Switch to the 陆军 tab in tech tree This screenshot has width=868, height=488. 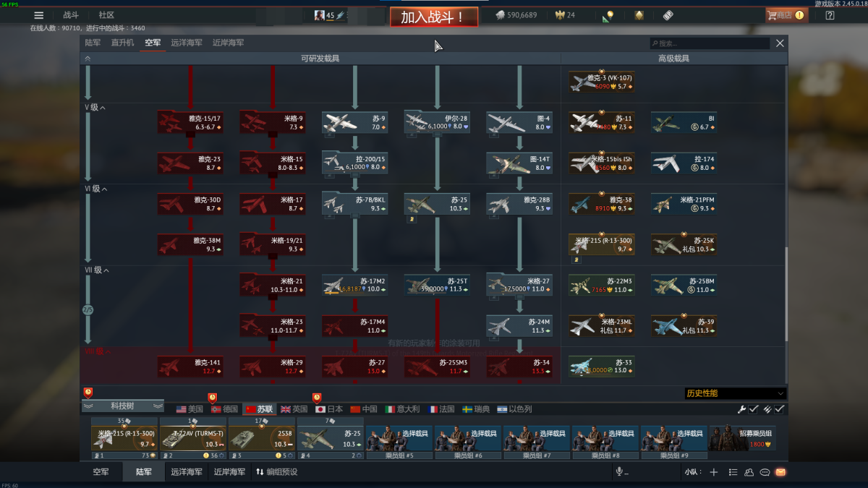(93, 43)
